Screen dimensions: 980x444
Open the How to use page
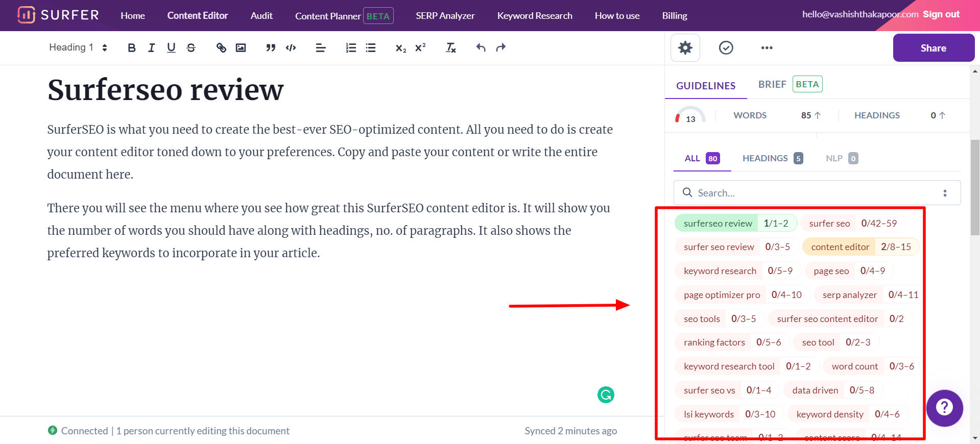coord(617,16)
